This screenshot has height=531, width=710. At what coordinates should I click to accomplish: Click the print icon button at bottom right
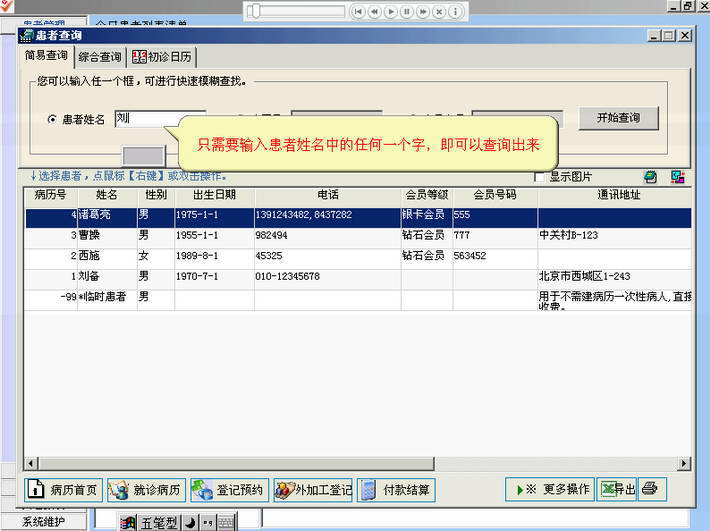pos(652,489)
